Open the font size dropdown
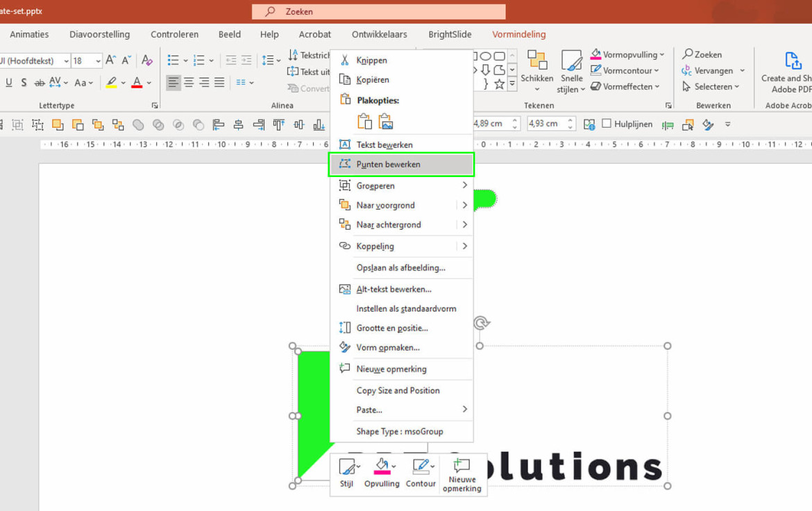The height and width of the screenshot is (511, 812). click(98, 60)
